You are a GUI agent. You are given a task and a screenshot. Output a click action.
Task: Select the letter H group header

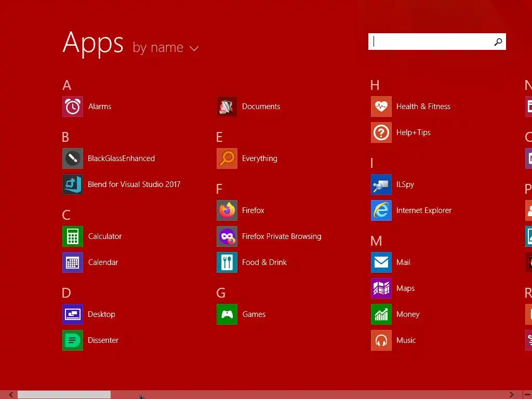[x=375, y=85]
